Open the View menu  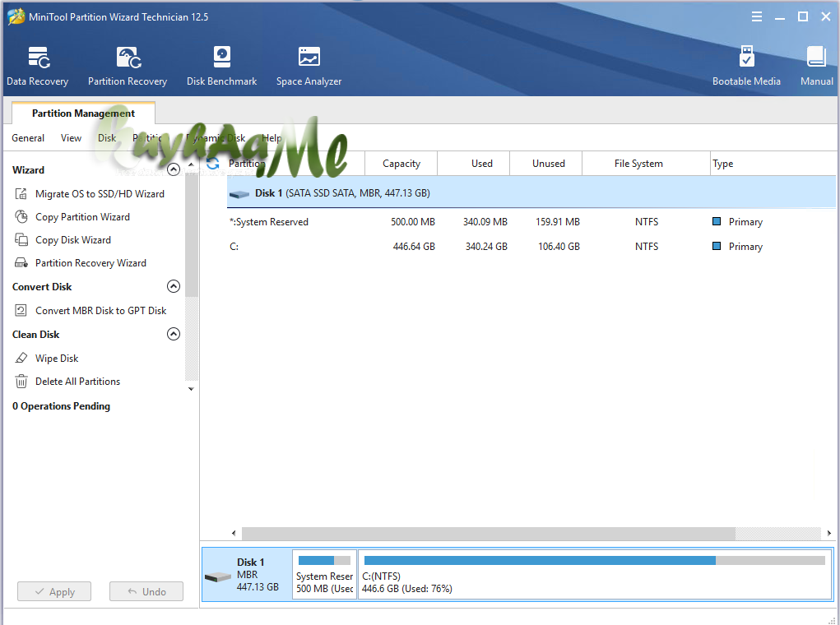click(72, 138)
